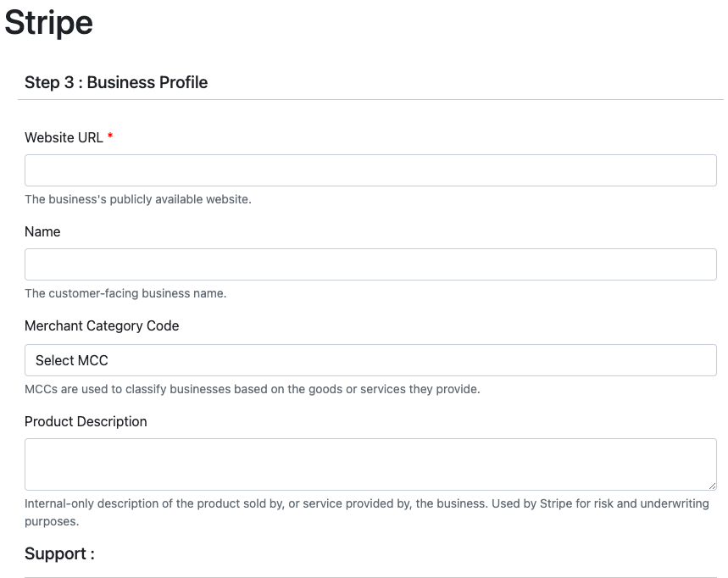Select the Step 3 : Business Profile heading
Image resolution: width=728 pixels, height=578 pixels.
tap(116, 82)
